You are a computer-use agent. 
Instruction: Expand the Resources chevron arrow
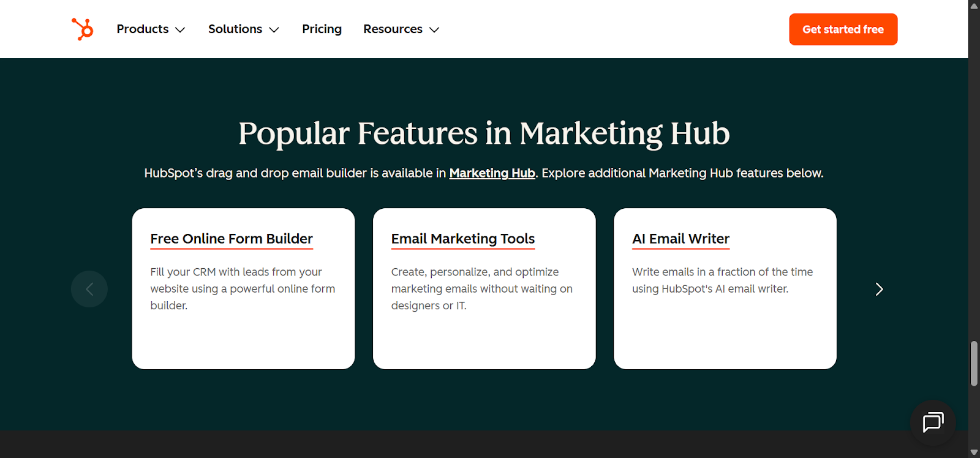tap(434, 30)
